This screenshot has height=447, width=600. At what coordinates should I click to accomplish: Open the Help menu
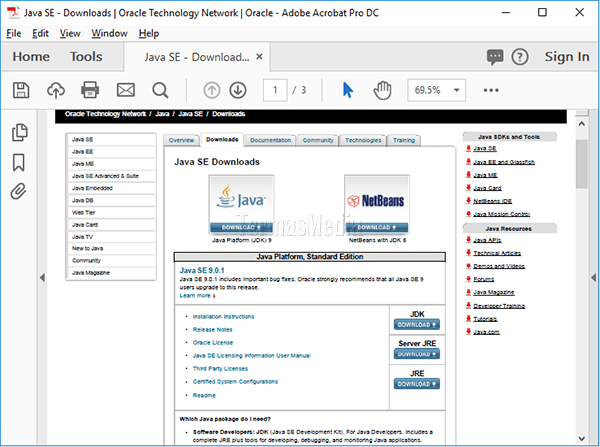pos(149,33)
